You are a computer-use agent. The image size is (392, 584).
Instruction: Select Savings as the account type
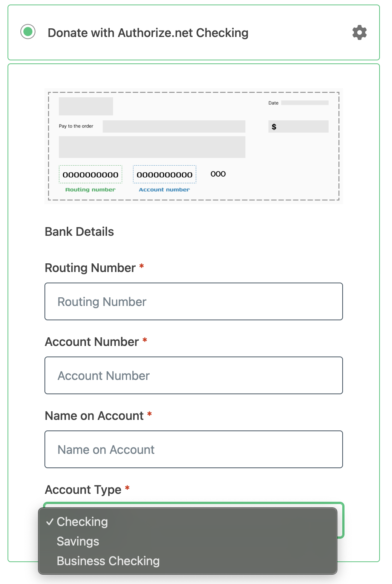78,541
